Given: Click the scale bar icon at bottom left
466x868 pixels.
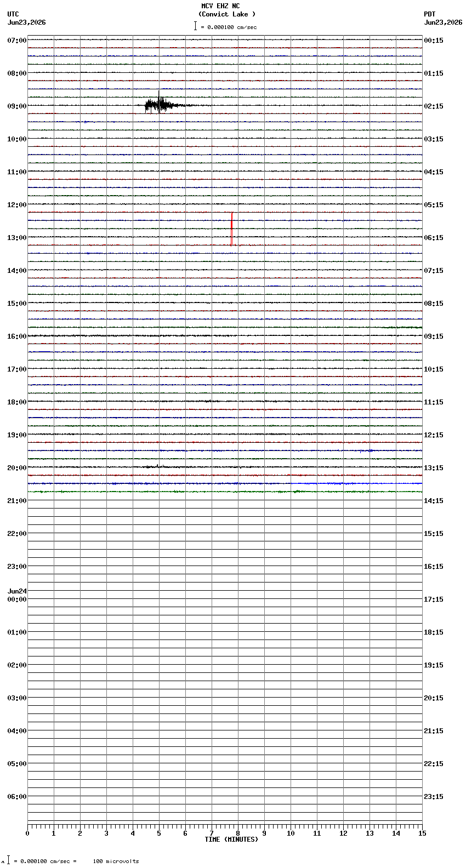Looking at the screenshot, I should tap(8, 860).
